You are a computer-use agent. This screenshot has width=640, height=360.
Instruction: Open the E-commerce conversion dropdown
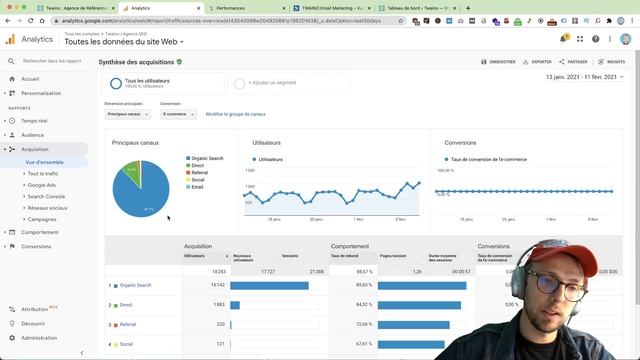(178, 114)
